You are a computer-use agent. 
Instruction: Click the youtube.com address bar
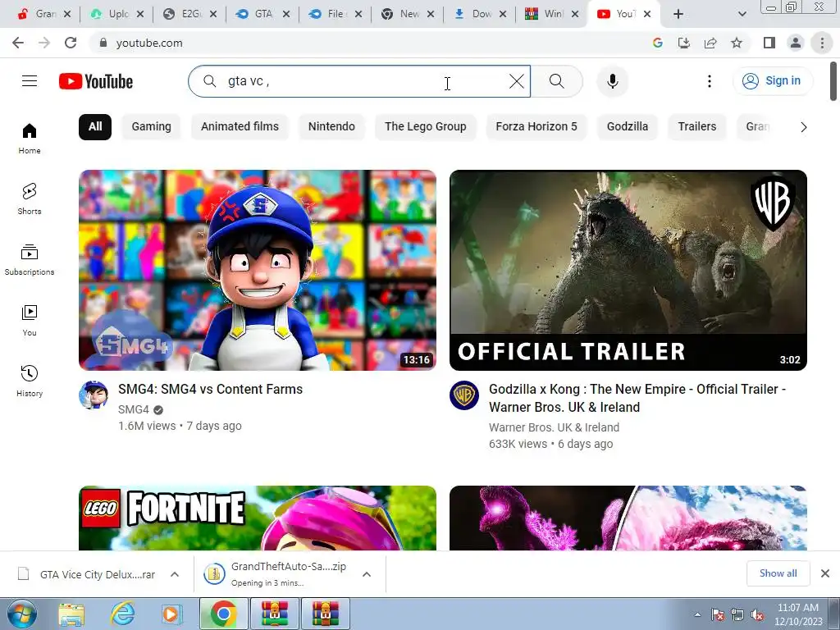coord(370,43)
